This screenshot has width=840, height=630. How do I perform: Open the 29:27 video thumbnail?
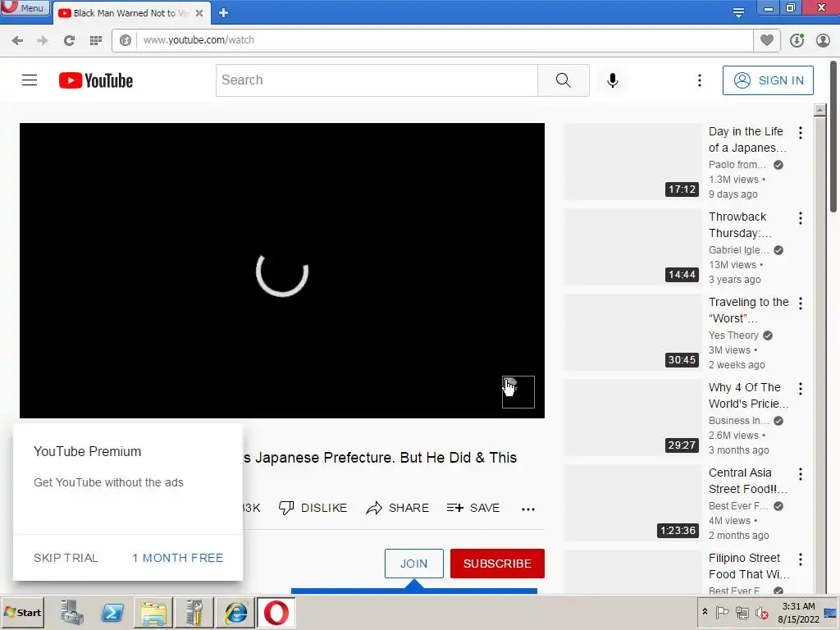632,418
